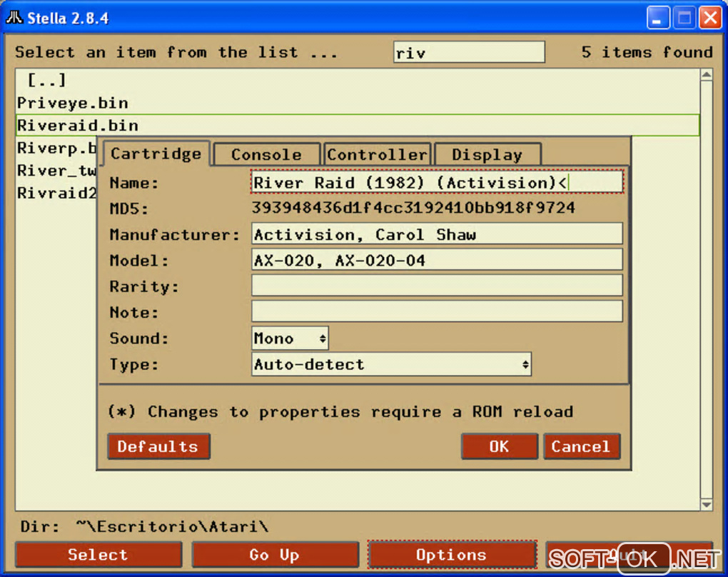Image resolution: width=728 pixels, height=577 pixels.
Task: Open the Display tab
Action: (x=487, y=155)
